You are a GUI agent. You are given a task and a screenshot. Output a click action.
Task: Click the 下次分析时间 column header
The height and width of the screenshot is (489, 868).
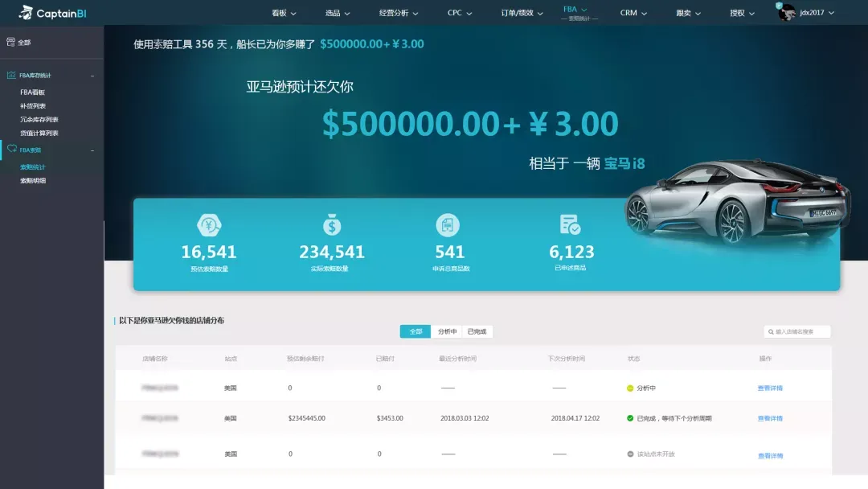point(567,359)
